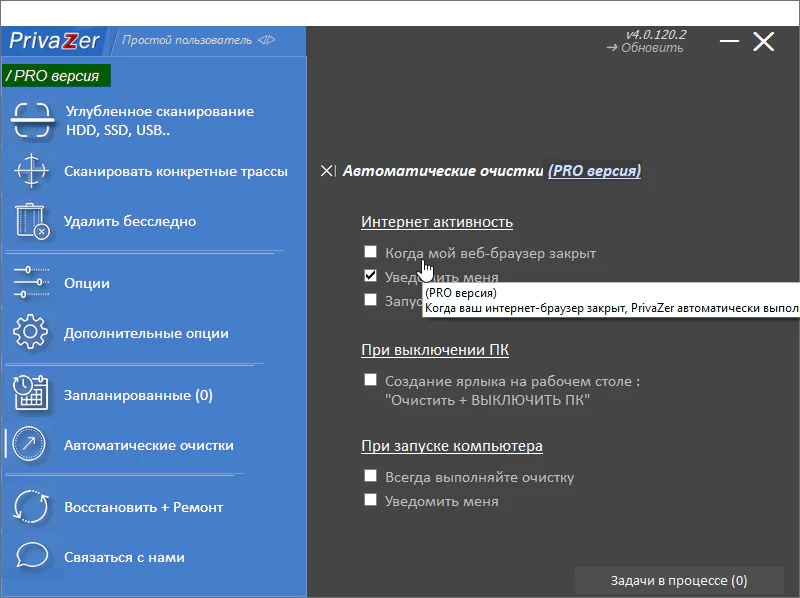This screenshot has width=800, height=598.
Task: Open the Дополнительные опции menu entry
Action: (146, 333)
